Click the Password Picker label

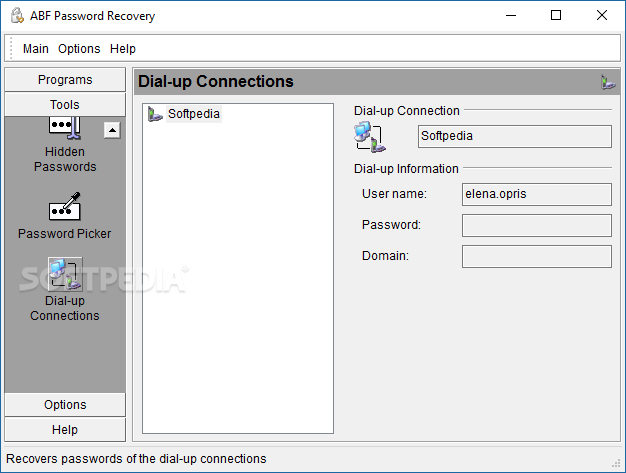coord(65,234)
